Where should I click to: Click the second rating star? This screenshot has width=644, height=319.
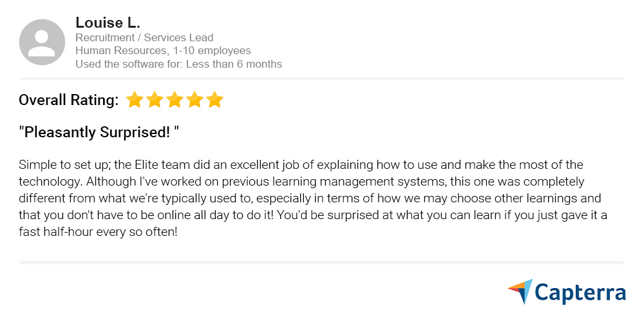pyautogui.click(x=155, y=100)
